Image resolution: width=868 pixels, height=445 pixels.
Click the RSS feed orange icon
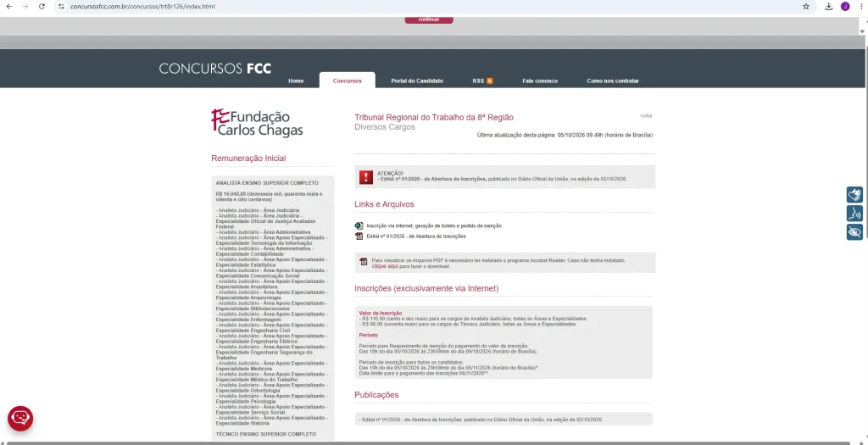(490, 81)
